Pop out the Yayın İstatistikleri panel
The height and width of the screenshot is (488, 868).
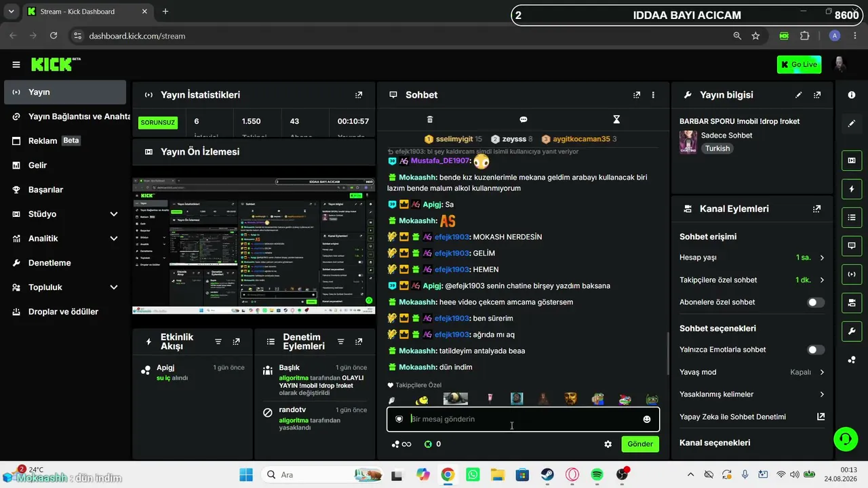(359, 95)
